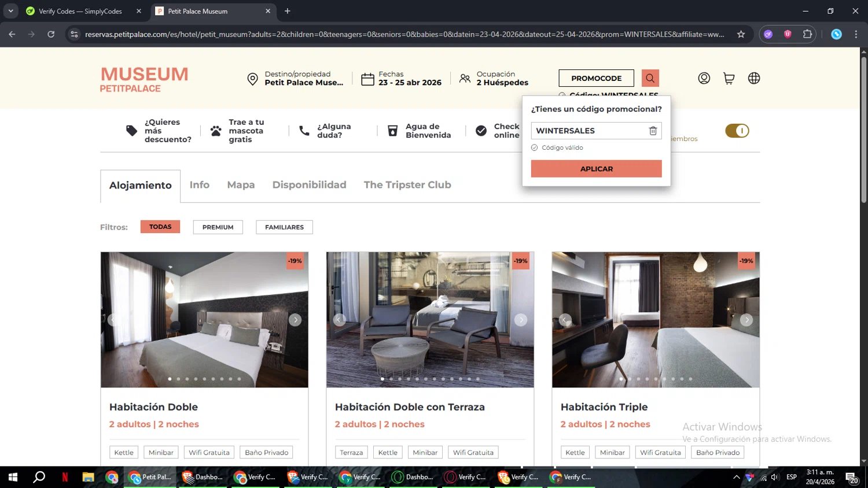Viewport: 868px width, 488px height.
Task: Click the discount tag icon
Action: click(132, 131)
